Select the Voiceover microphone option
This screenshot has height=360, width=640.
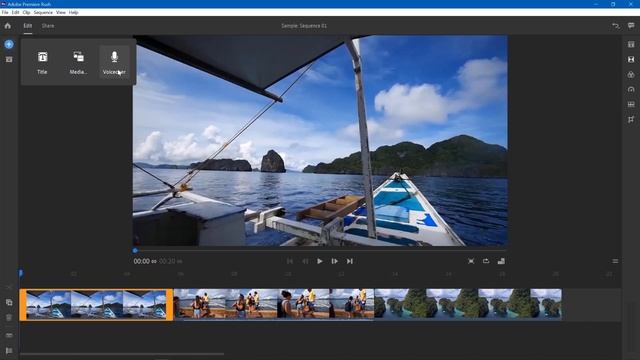point(114,62)
